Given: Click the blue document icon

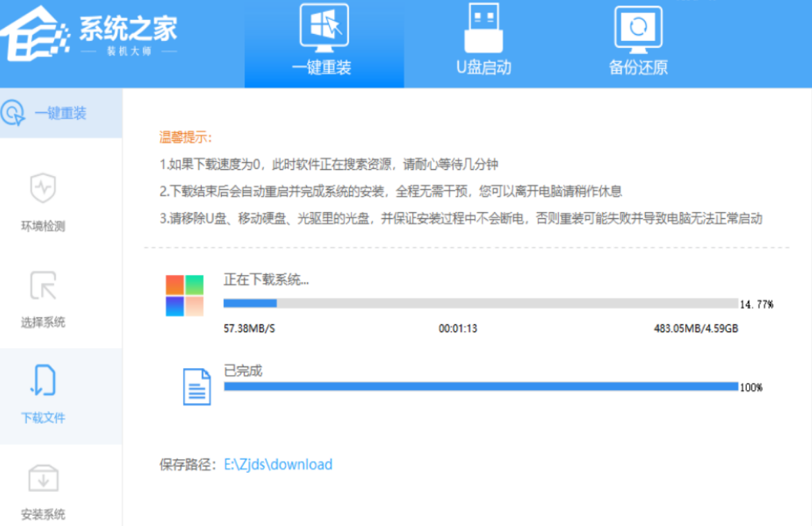Looking at the screenshot, I should [197, 387].
